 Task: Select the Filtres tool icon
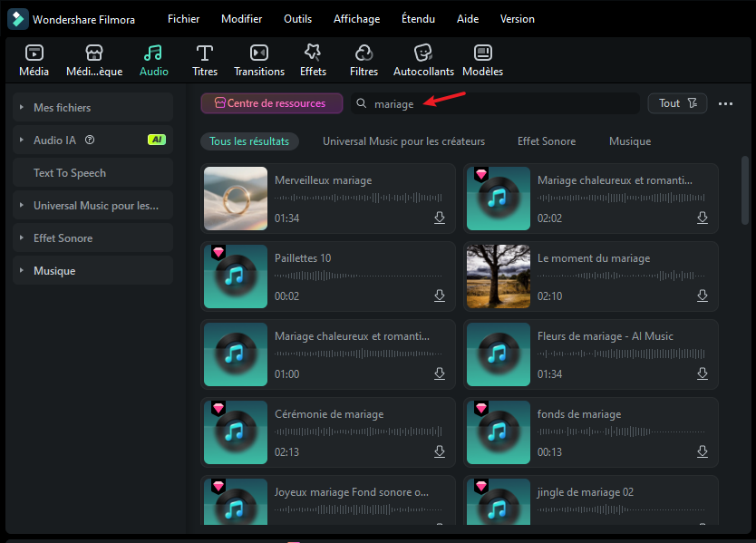363,53
